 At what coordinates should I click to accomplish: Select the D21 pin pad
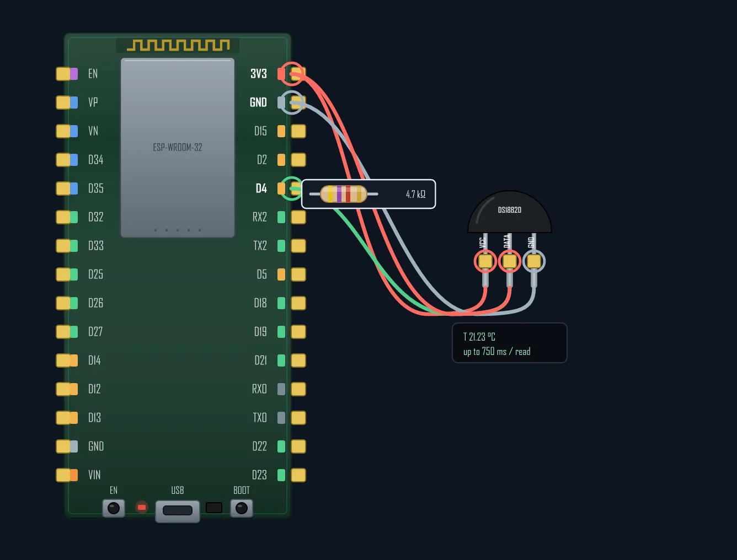point(298,360)
